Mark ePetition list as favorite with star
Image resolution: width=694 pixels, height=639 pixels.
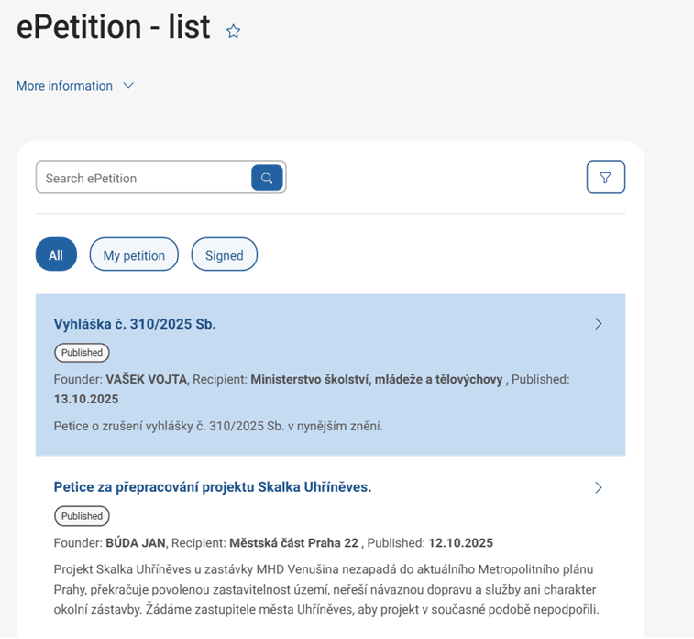(233, 31)
